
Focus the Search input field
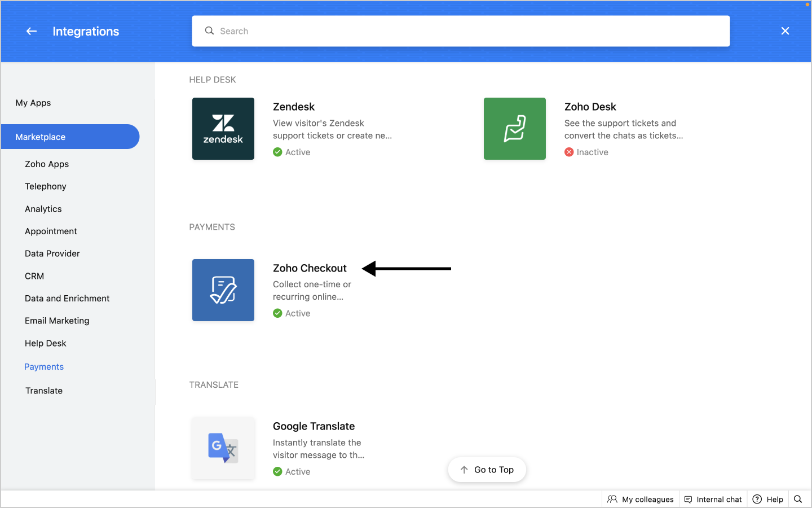pyautogui.click(x=461, y=31)
